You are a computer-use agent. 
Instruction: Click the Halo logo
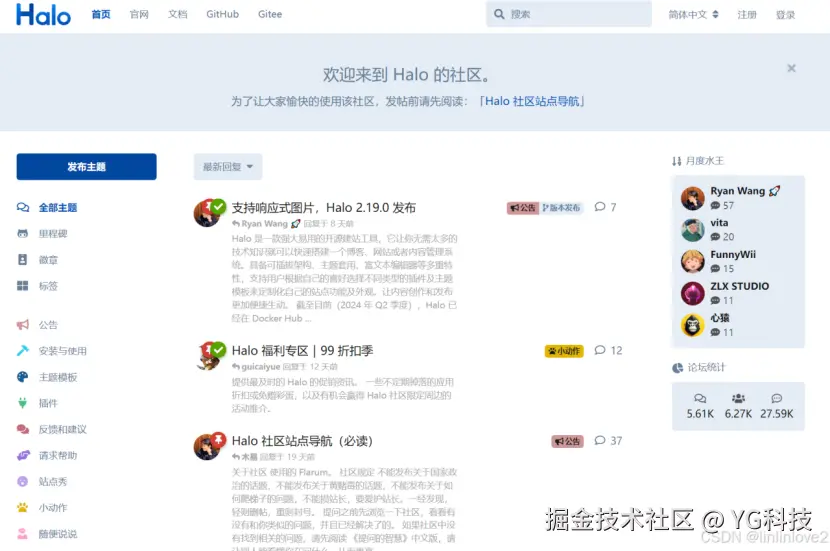click(x=43, y=14)
